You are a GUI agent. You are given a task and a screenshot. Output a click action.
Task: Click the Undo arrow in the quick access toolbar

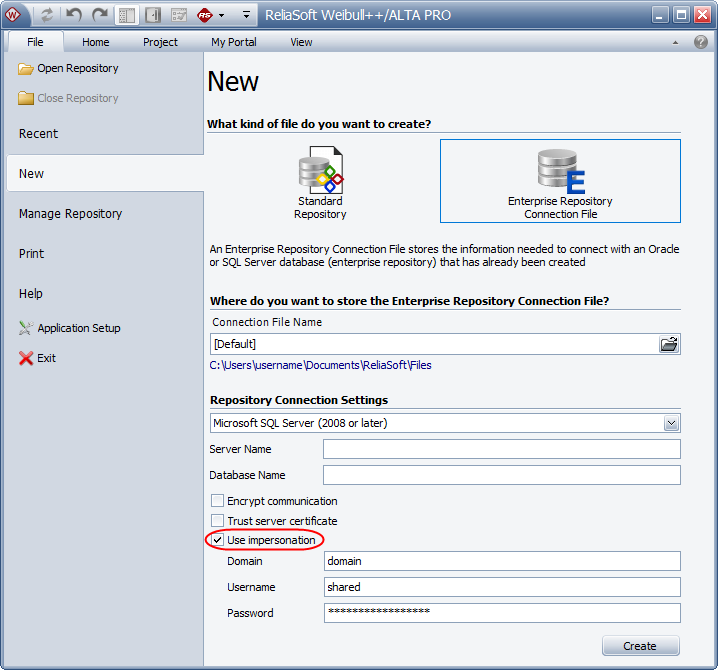(74, 15)
